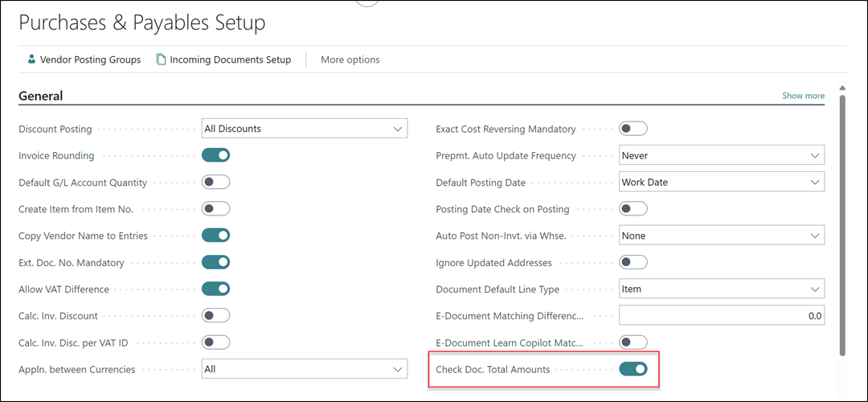Image resolution: width=868 pixels, height=402 pixels.
Task: Toggle Create Item from Item No.
Action: 215,209
